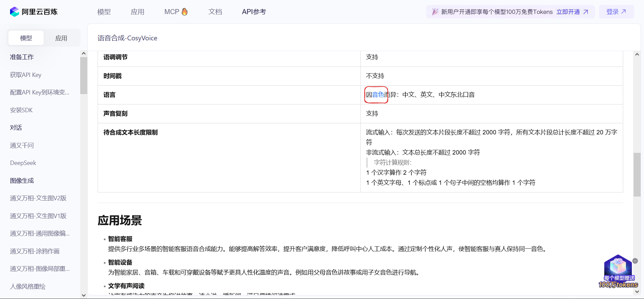The image size is (644, 299).
Task: Open 通义万相-文生图V1版 sidebar item
Action: point(38,216)
